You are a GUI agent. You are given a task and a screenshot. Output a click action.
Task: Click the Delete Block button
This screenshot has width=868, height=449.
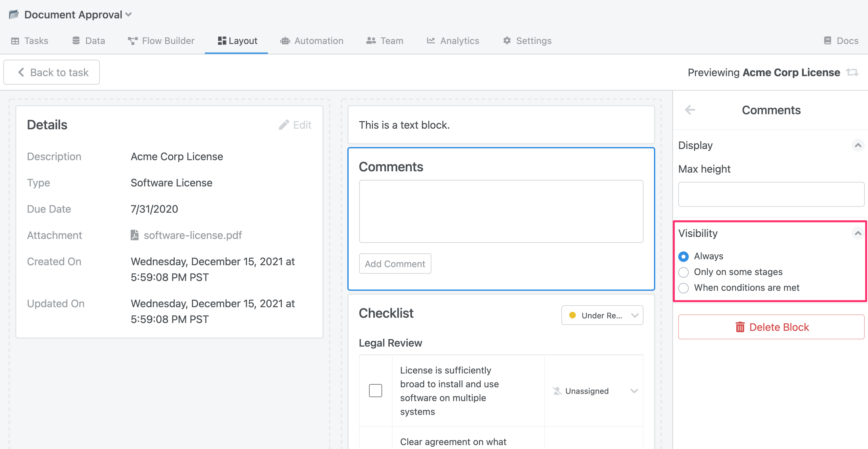(771, 327)
